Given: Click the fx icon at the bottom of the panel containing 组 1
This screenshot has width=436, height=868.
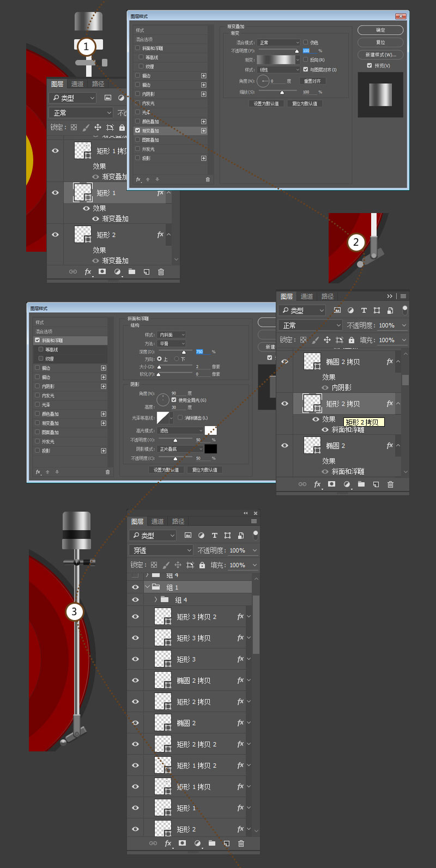Looking at the screenshot, I should 168,843.
